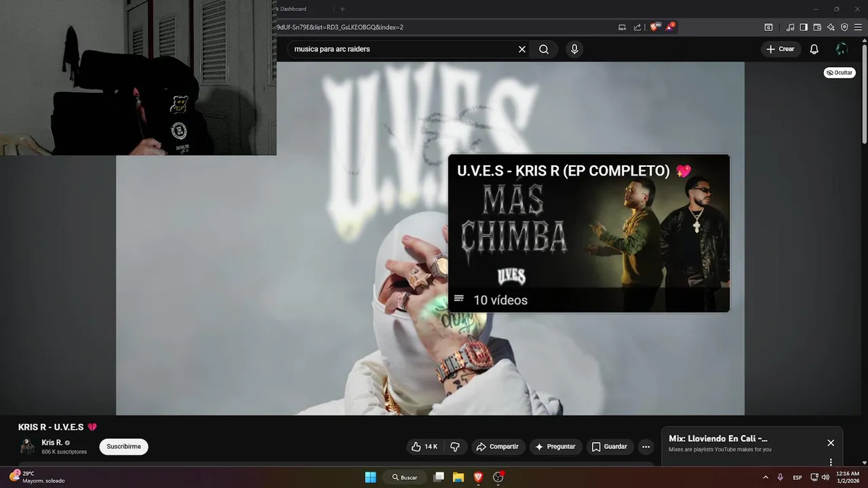Click the taskbar Buscar search box
This screenshot has height=488, width=868.
tap(404, 477)
